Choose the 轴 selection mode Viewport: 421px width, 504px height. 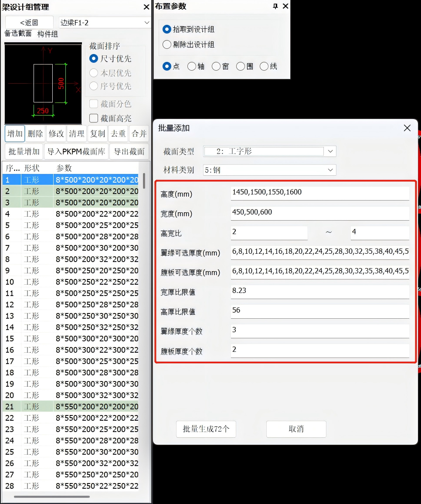(x=192, y=66)
